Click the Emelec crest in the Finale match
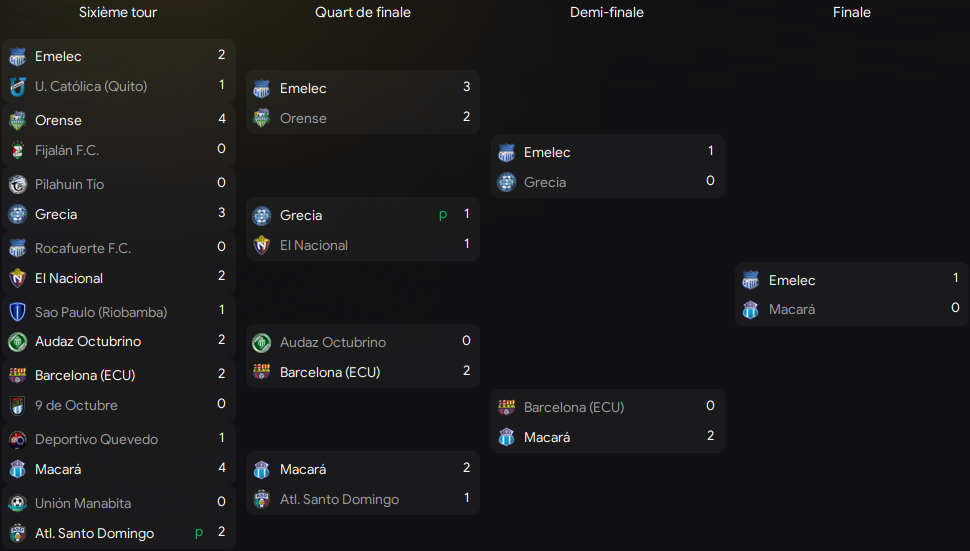Image resolution: width=970 pixels, height=551 pixels. [751, 281]
